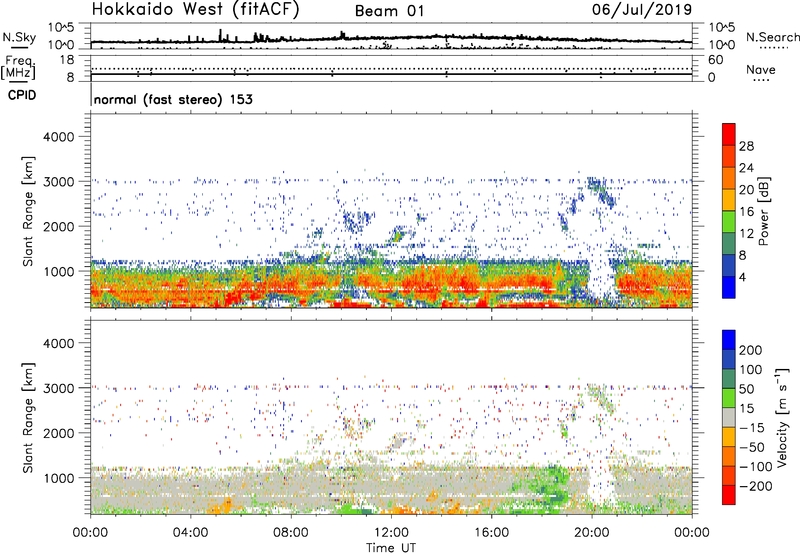800x554 pixels.
Task: Click the '16' power scale value
Action: coord(746,212)
